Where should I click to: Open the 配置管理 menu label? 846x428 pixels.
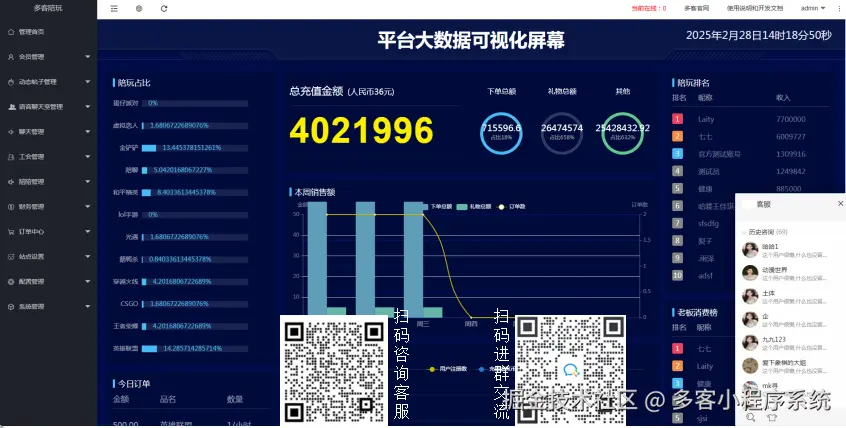pyautogui.click(x=31, y=282)
